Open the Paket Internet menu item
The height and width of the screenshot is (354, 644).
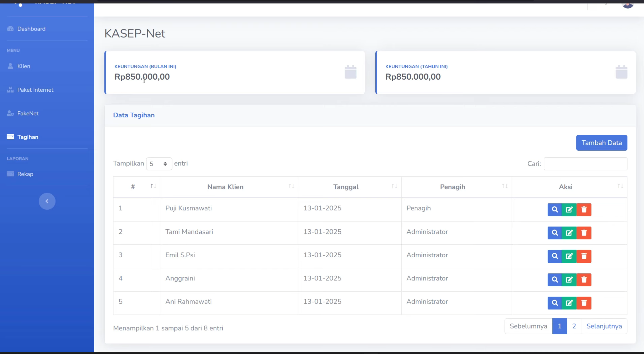(x=30, y=90)
